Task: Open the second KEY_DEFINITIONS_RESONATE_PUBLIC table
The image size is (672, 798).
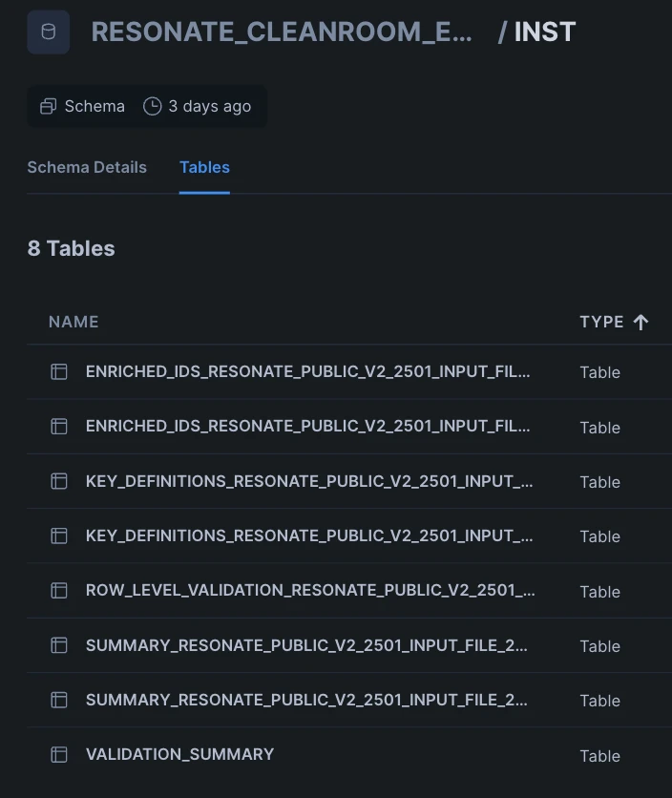Action: 309,535
